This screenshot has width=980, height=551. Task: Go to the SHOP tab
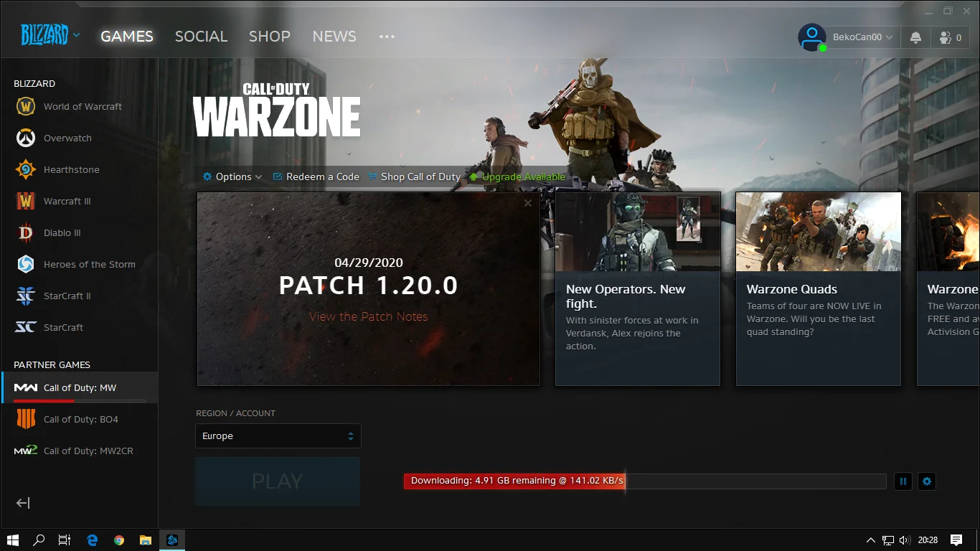tap(270, 37)
